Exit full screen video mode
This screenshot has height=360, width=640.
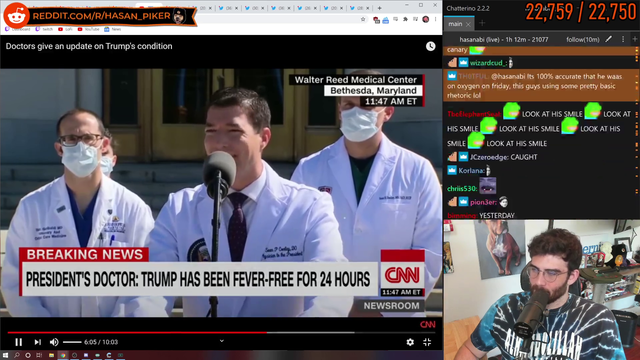tap(427, 342)
